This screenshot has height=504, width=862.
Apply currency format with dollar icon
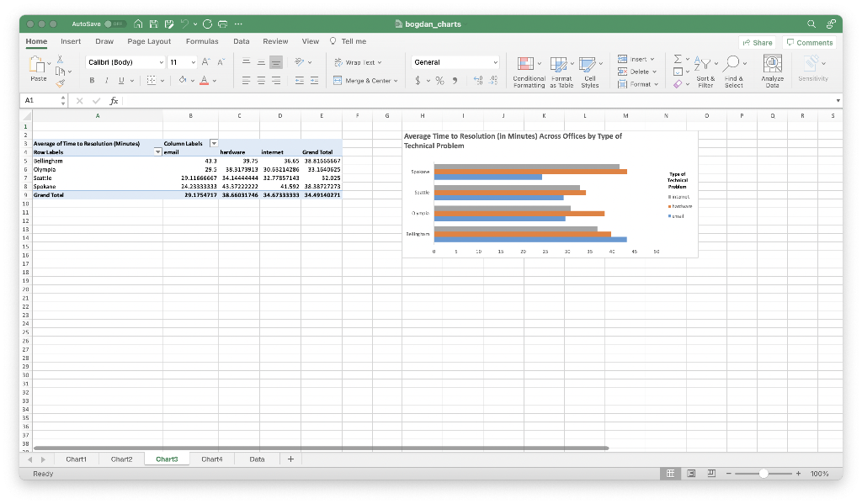coord(418,81)
